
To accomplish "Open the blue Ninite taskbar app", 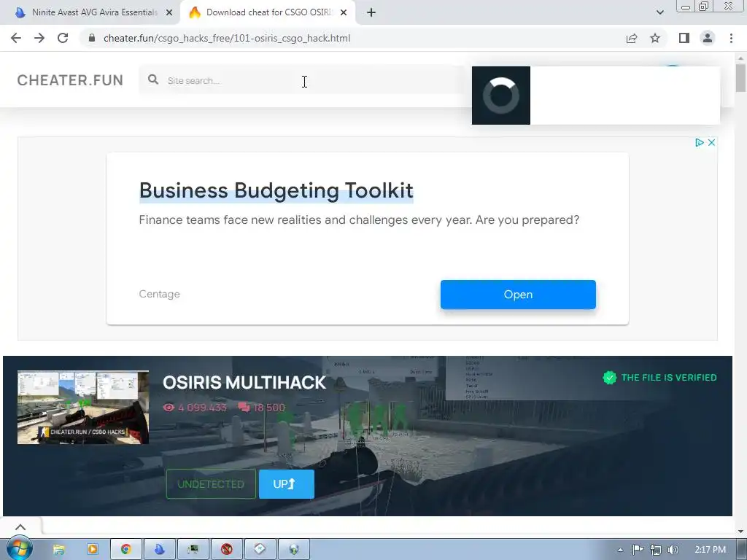I will [x=159, y=550].
